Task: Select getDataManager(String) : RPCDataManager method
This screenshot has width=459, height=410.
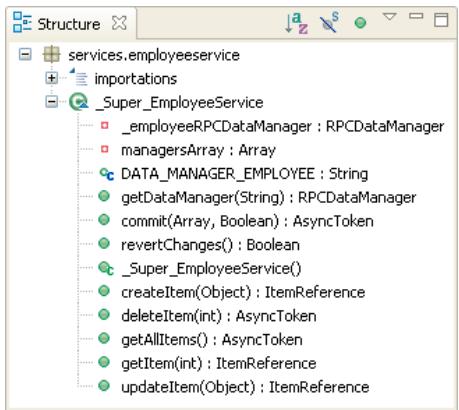Action: click(x=268, y=198)
